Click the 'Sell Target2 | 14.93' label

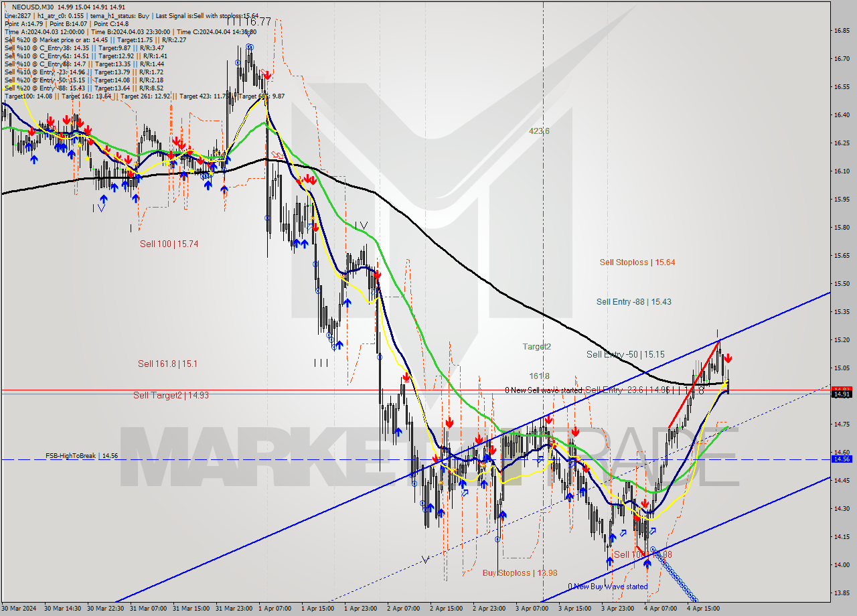[x=171, y=395]
